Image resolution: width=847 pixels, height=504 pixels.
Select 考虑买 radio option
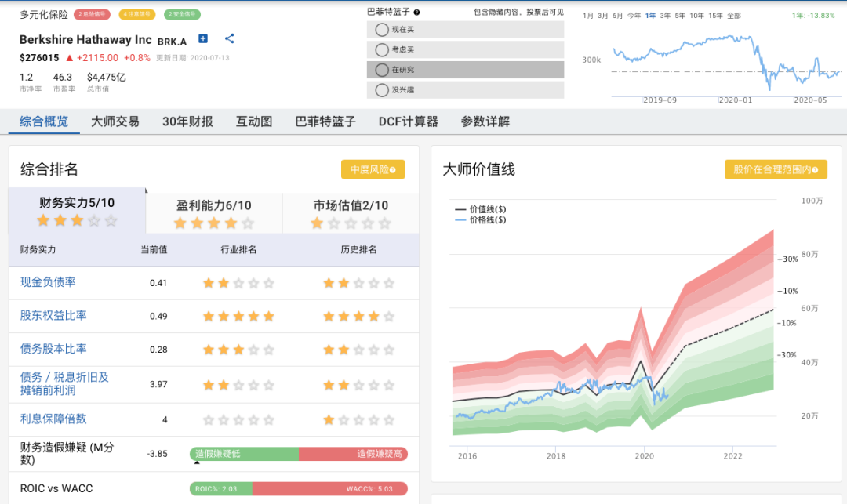tap(382, 49)
